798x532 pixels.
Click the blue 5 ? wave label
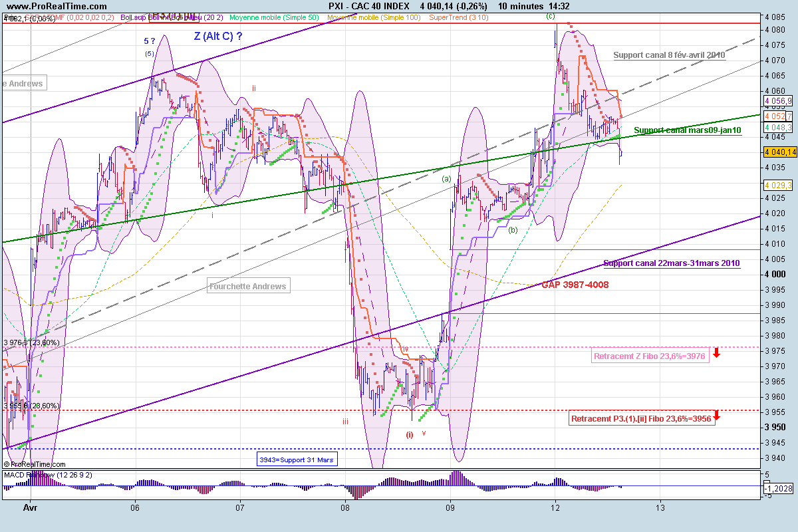click(150, 41)
